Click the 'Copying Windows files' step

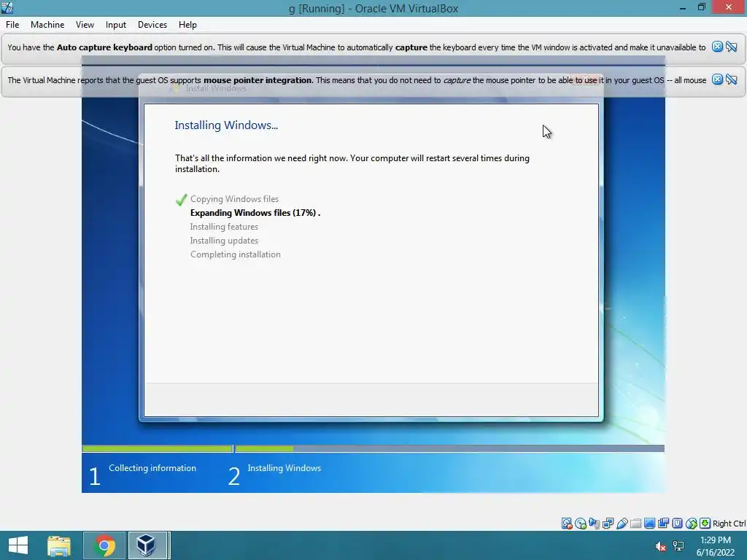(x=234, y=199)
